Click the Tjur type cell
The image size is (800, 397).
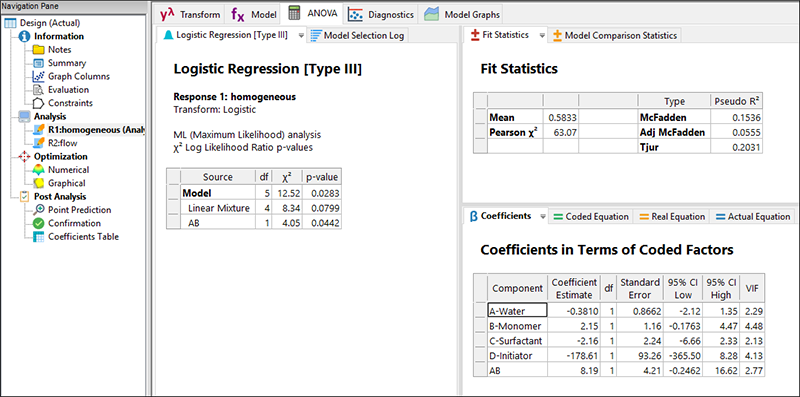[x=674, y=147]
